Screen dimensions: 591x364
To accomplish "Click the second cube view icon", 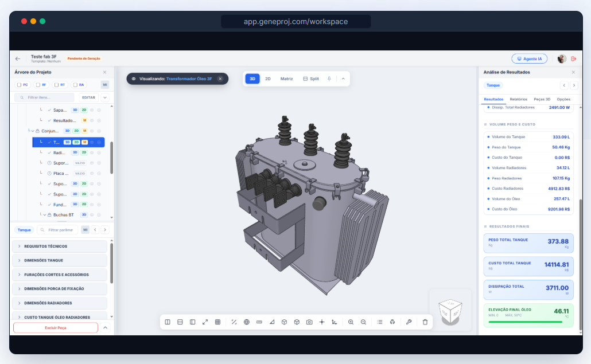I will click(x=297, y=322).
